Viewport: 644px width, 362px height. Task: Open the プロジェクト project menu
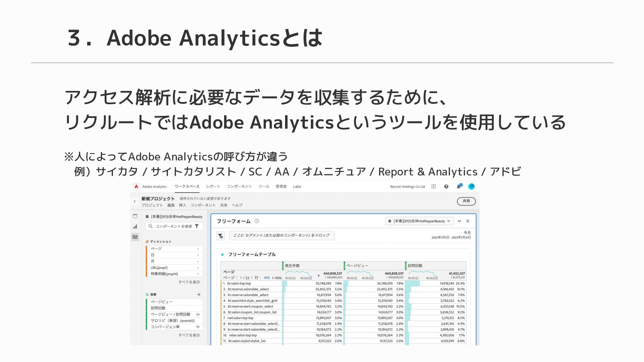pyautogui.click(x=152, y=205)
